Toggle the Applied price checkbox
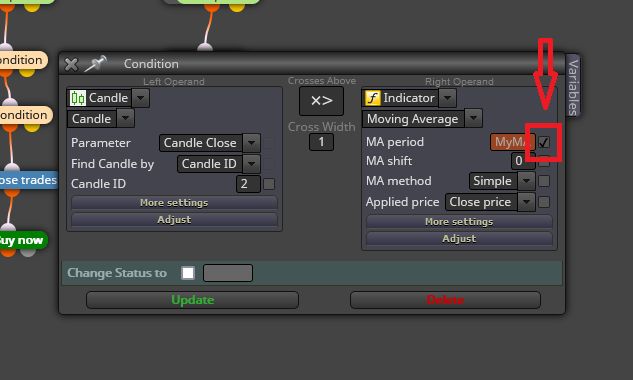 click(x=544, y=202)
